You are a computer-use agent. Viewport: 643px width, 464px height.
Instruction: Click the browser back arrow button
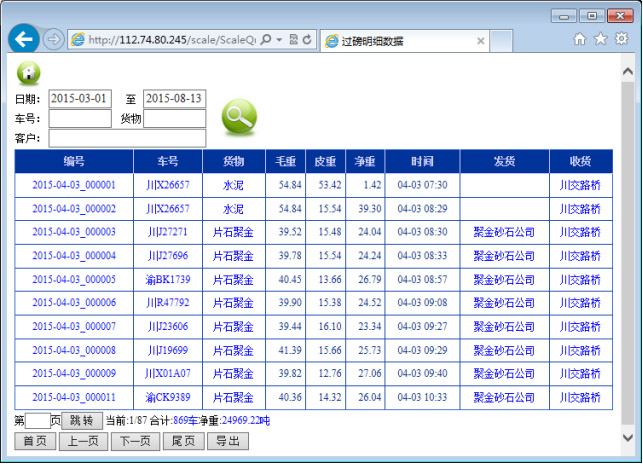pos(23,39)
